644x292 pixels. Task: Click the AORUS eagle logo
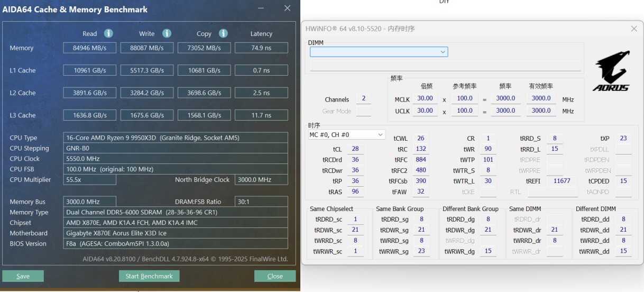[611, 71]
